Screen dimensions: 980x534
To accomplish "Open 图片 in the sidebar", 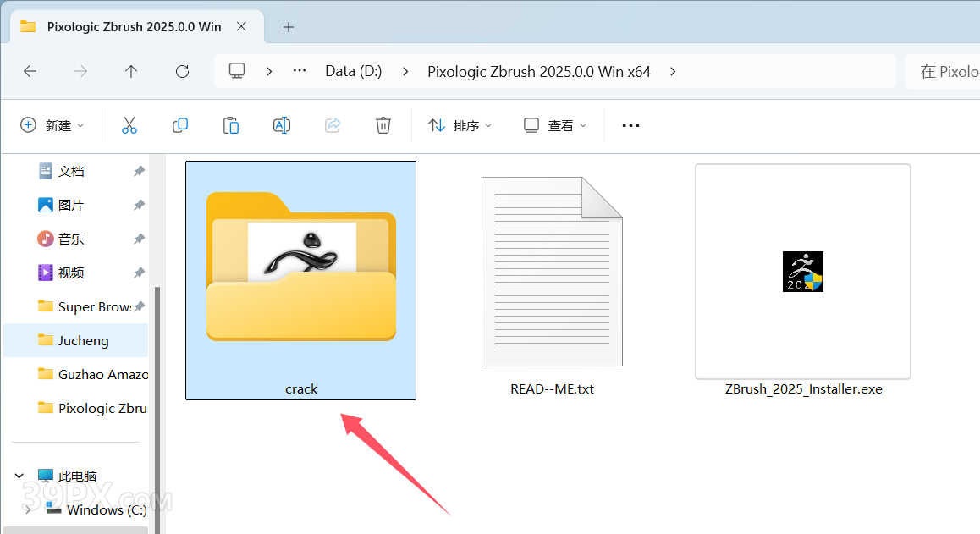I will tap(71, 205).
